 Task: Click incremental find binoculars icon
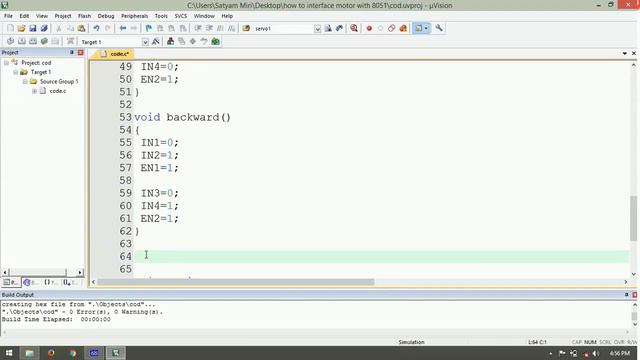pos(339,28)
